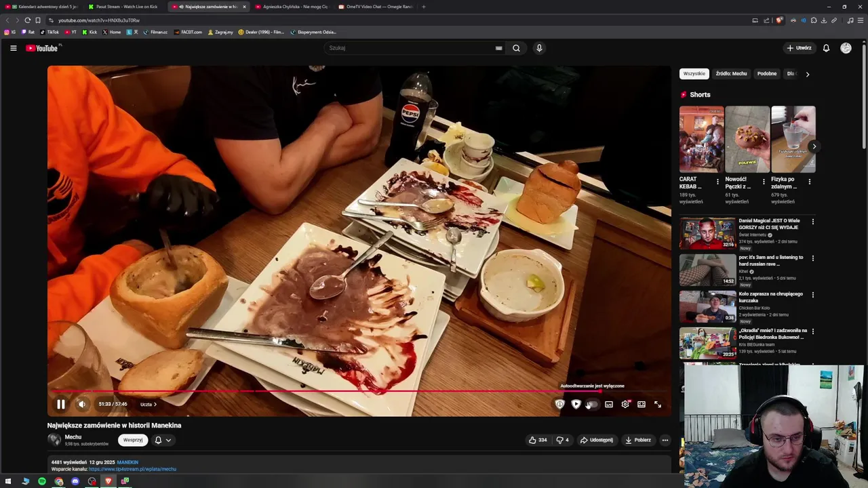
Task: Click the Wesprzyj support button
Action: pos(133,440)
